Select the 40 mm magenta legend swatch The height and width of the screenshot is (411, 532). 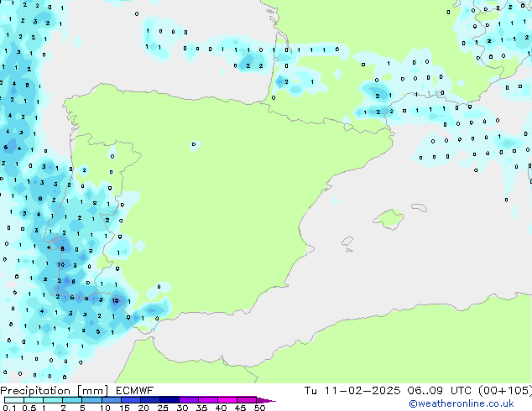point(228,400)
